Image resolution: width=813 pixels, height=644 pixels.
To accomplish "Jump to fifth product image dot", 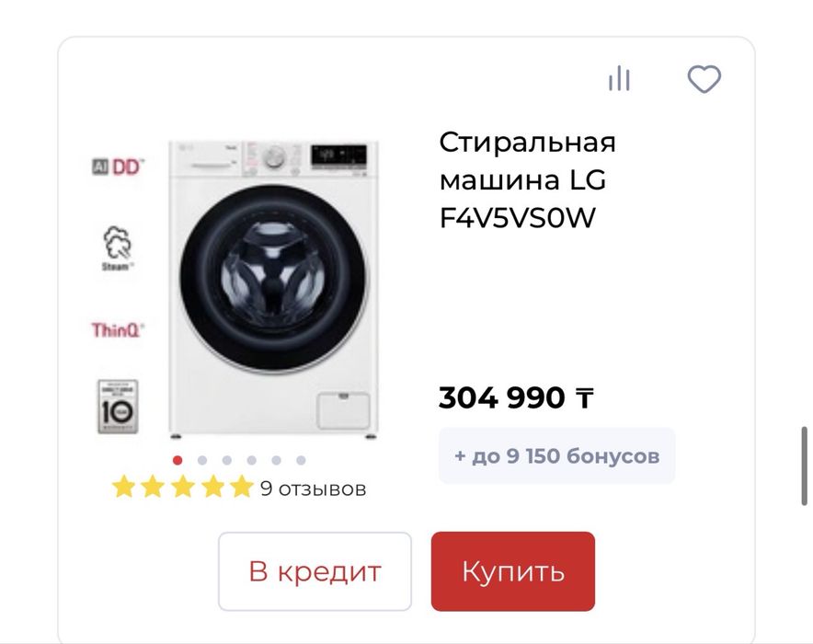I will point(276,460).
